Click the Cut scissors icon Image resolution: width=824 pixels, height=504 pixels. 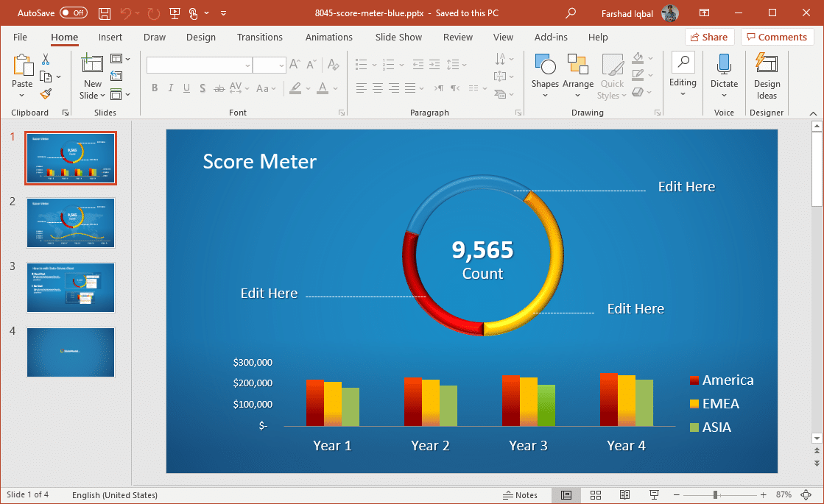point(46,60)
